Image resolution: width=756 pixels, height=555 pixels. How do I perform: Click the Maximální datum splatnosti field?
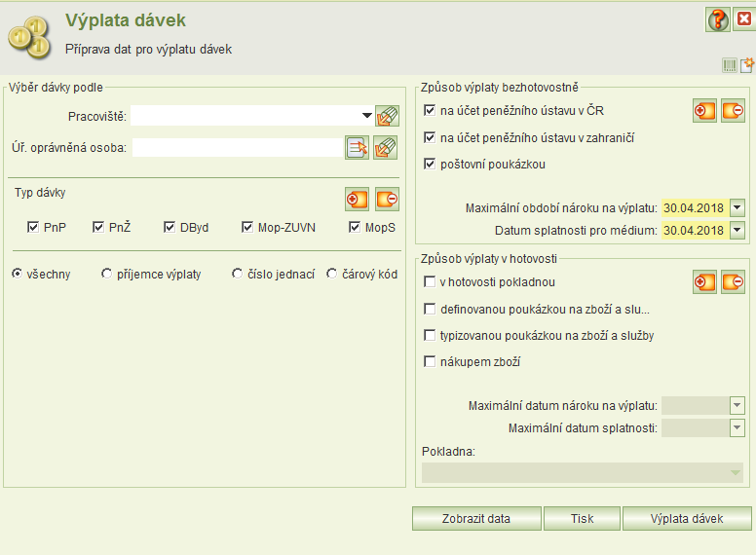[x=695, y=427]
